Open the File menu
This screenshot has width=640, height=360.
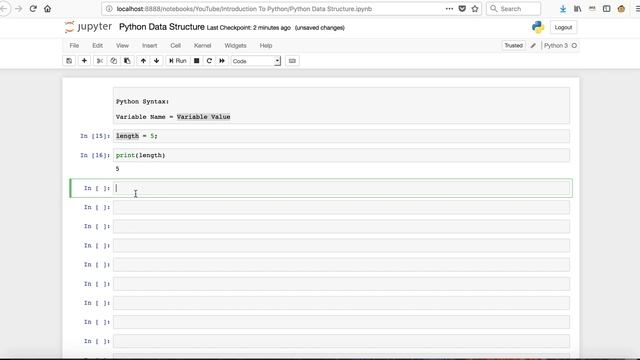[74, 45]
